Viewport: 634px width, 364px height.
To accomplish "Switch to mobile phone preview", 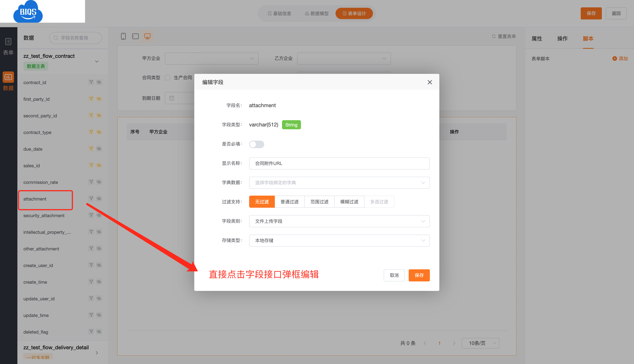I will (123, 36).
